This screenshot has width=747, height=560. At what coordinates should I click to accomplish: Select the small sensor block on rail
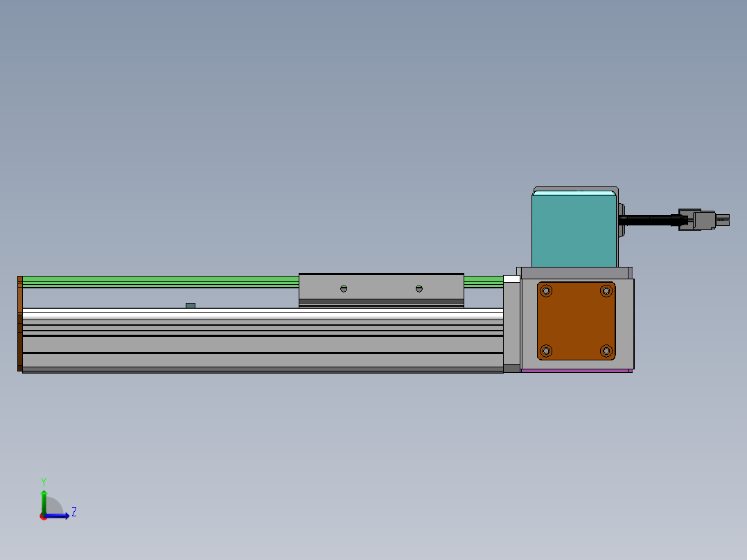(x=191, y=306)
